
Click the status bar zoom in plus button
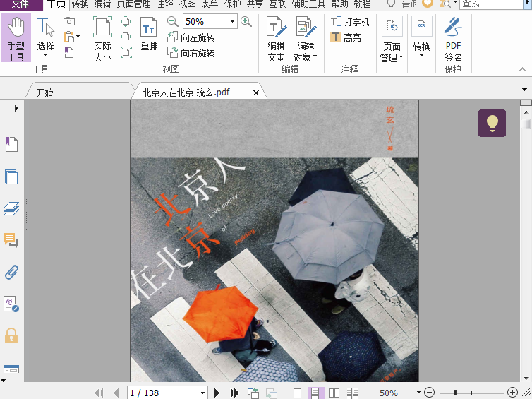512,393
